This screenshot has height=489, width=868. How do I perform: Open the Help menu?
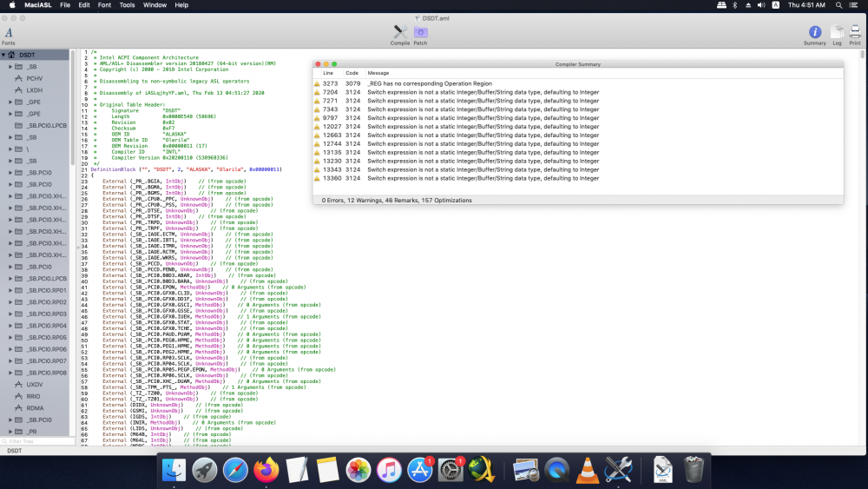pos(181,5)
